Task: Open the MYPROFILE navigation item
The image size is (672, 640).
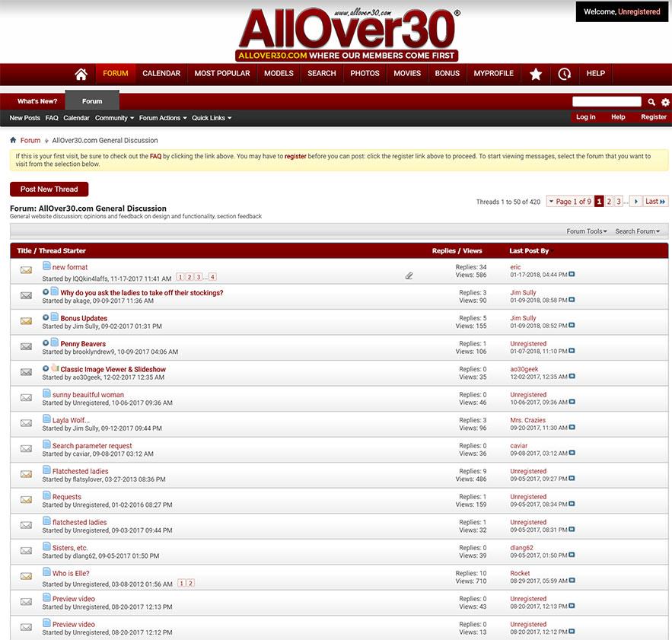Action: pyautogui.click(x=493, y=73)
